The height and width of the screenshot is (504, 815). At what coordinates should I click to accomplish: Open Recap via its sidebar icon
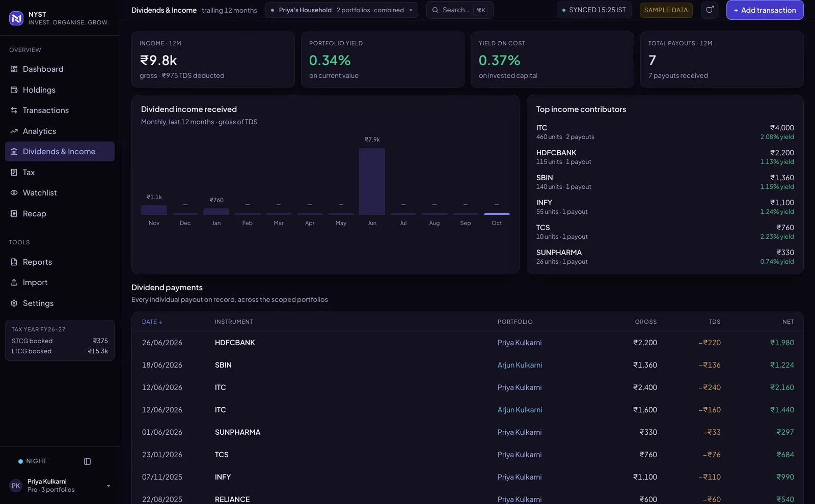pyautogui.click(x=14, y=213)
